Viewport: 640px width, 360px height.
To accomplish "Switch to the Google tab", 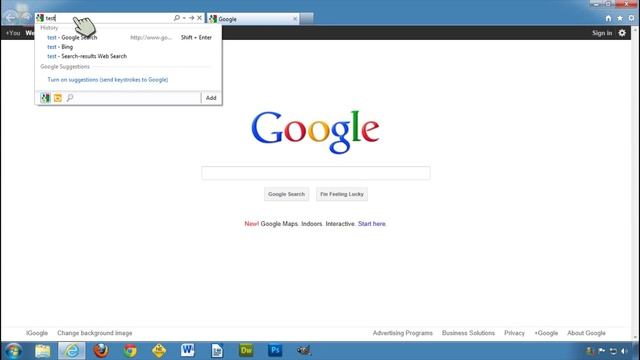I will pyautogui.click(x=253, y=19).
